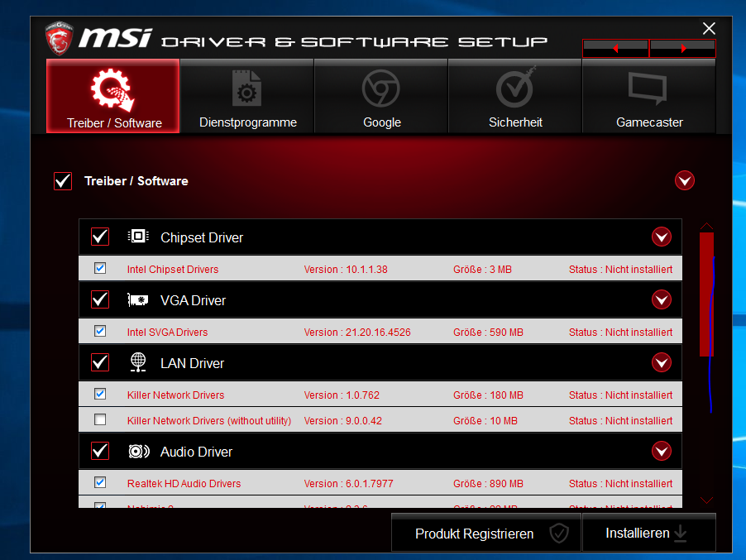This screenshot has width=746, height=560.
Task: Select the Treiber / Software tab
Action: point(112,96)
